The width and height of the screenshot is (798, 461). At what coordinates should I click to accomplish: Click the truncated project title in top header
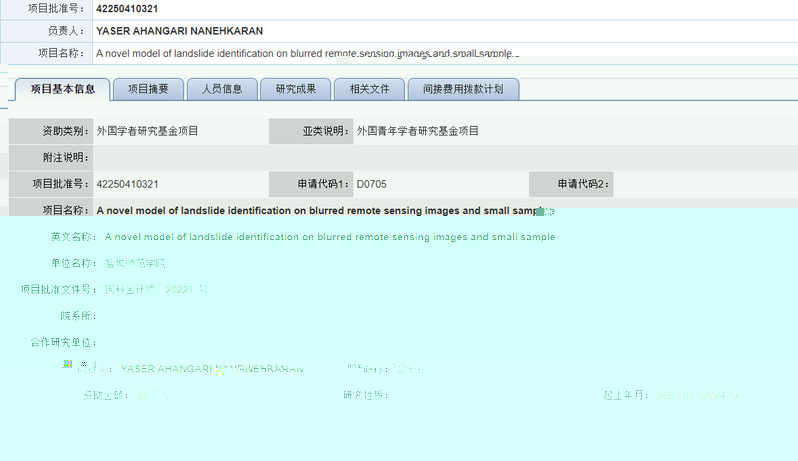pyautogui.click(x=307, y=53)
